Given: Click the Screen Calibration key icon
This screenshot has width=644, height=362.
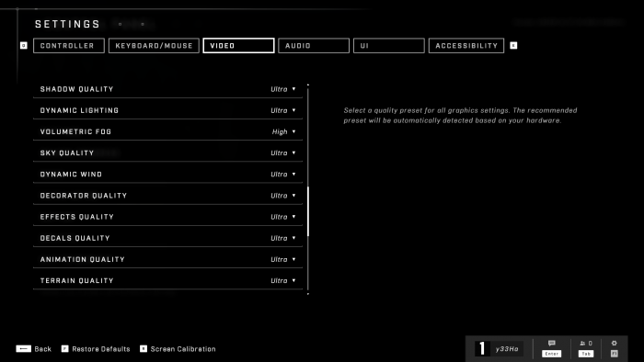Looking at the screenshot, I should coord(144,348).
